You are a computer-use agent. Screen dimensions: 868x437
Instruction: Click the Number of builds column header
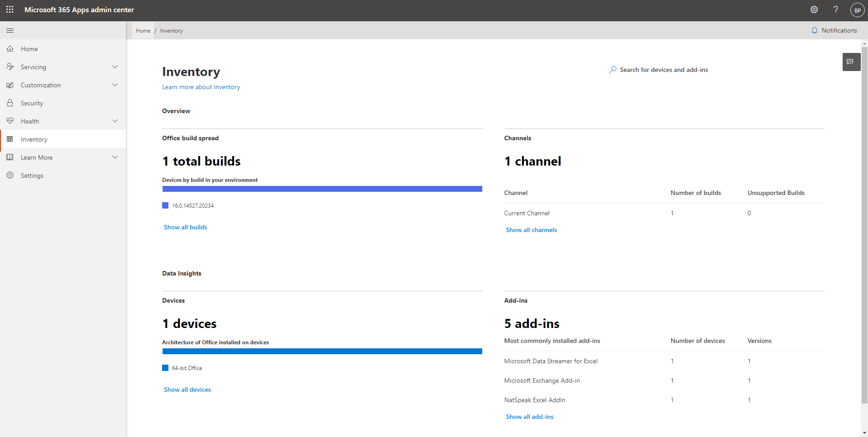(695, 193)
